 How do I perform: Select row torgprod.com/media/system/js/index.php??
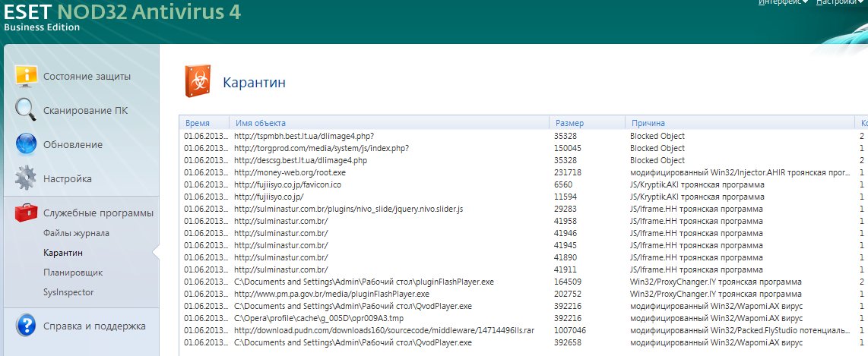(524, 148)
